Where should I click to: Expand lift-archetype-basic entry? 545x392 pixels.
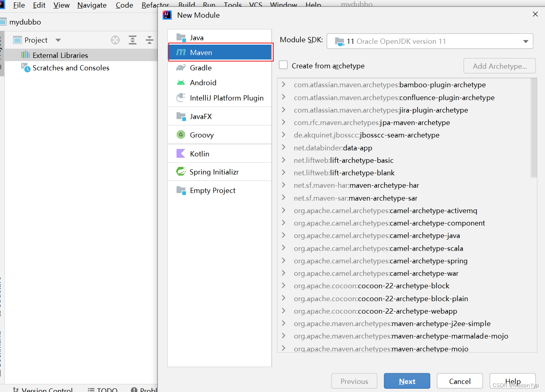284,160
